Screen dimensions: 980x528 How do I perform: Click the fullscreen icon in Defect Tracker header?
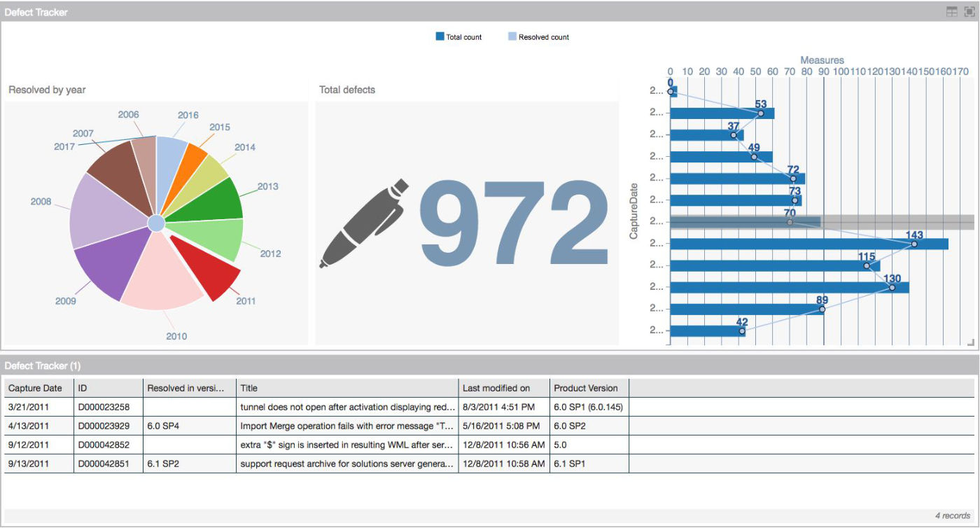[x=969, y=11]
